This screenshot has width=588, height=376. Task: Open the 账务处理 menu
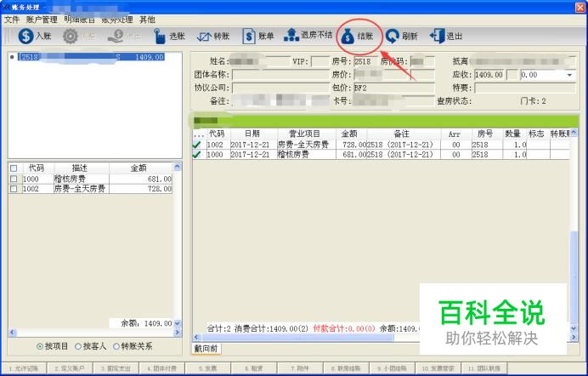pos(117,20)
